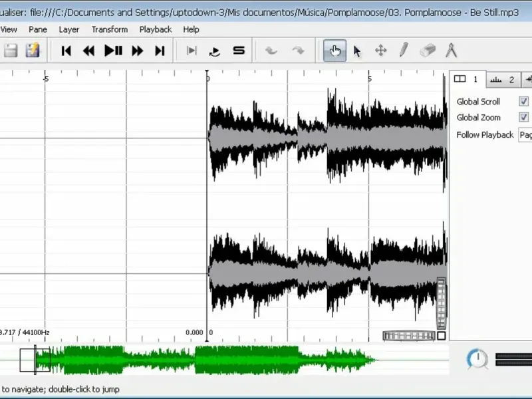This screenshot has height=399, width=532.
Task: Switch to layer tab 1
Action: coord(467,79)
